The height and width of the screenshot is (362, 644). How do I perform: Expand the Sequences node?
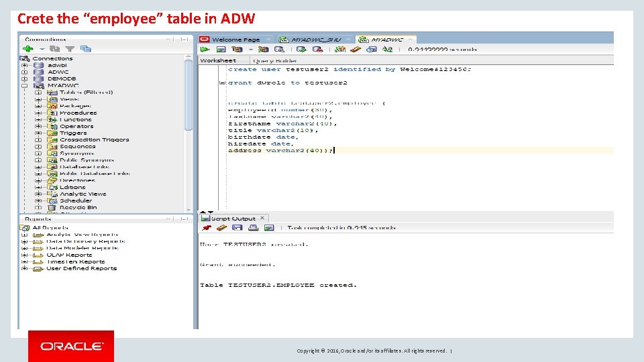[38, 147]
